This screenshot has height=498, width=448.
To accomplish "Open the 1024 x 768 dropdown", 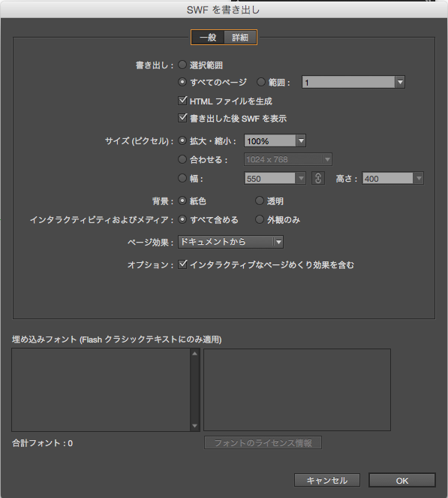I will coord(287,159).
